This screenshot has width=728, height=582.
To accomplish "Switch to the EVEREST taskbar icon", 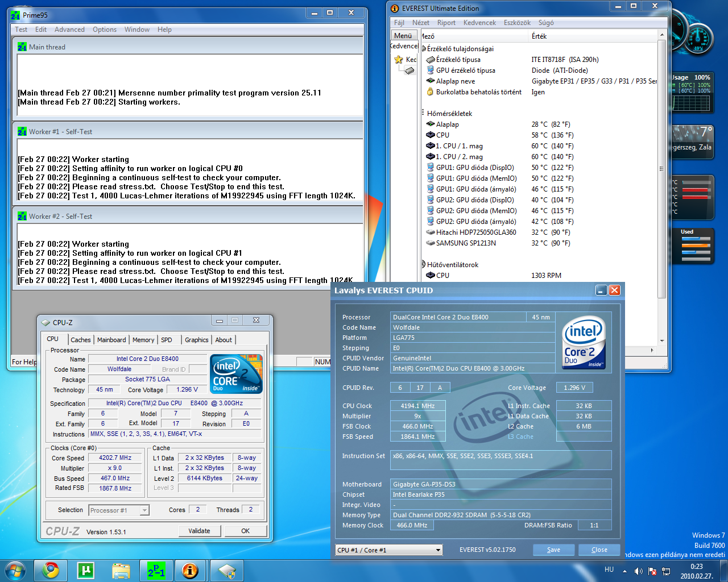I will [191, 570].
